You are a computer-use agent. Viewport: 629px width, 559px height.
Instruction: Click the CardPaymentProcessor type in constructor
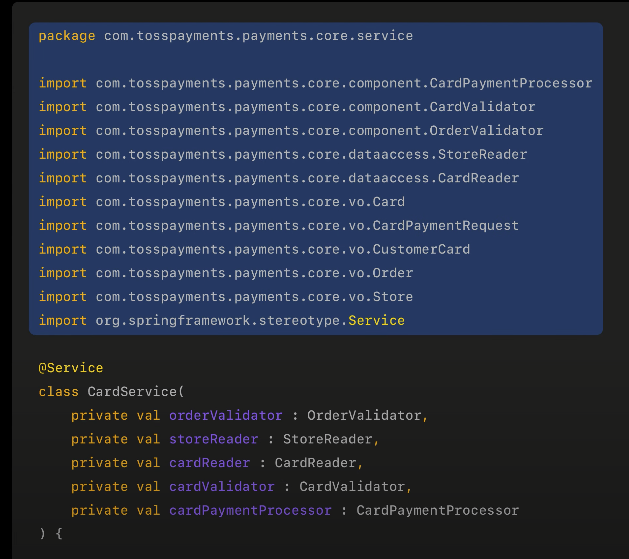point(438,510)
